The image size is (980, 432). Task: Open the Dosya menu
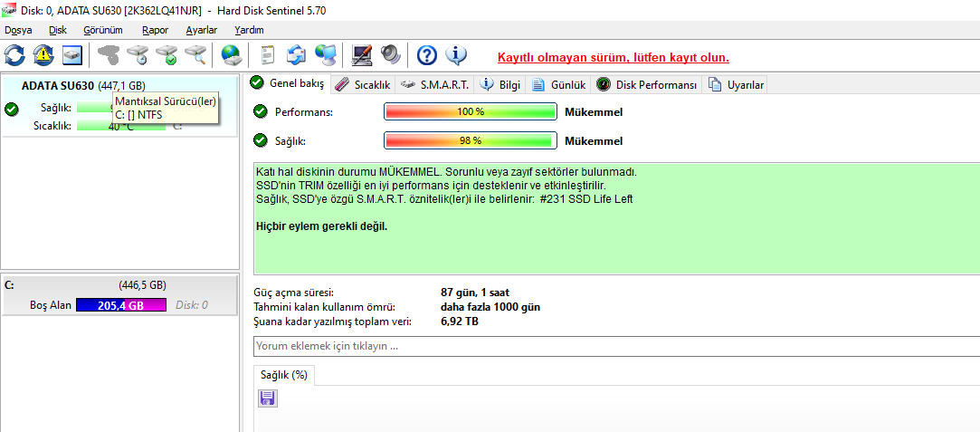pyautogui.click(x=18, y=30)
